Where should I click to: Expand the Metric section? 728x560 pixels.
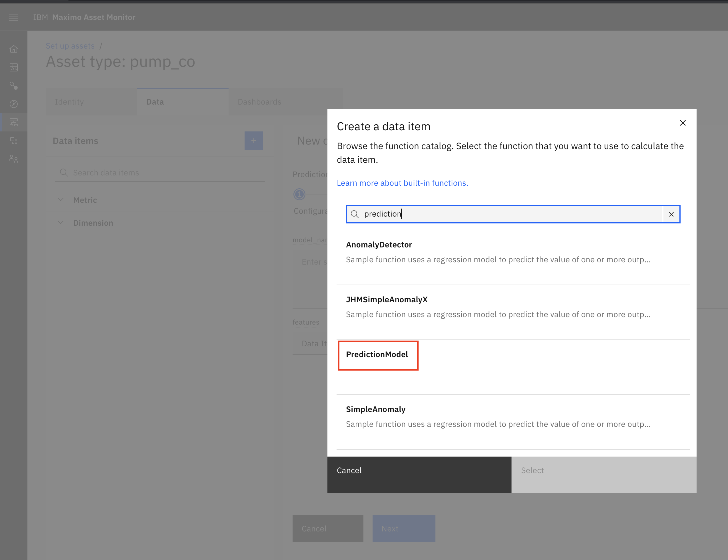tap(160, 200)
